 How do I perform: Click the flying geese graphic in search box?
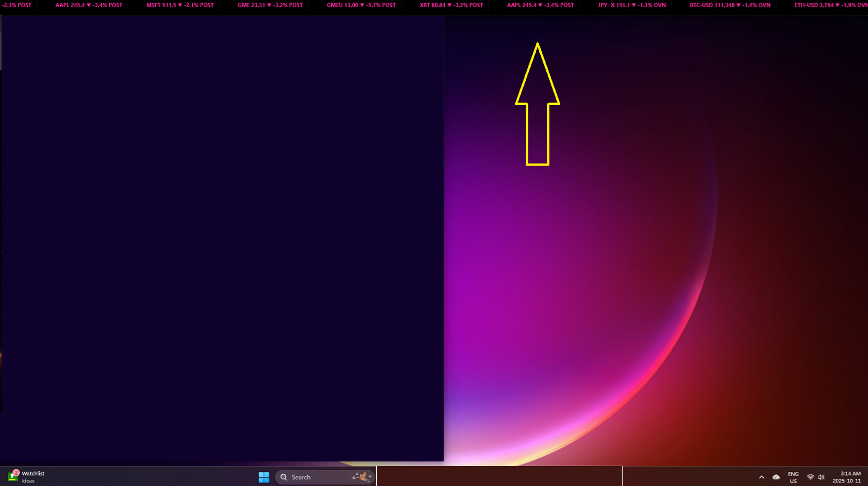tap(361, 477)
